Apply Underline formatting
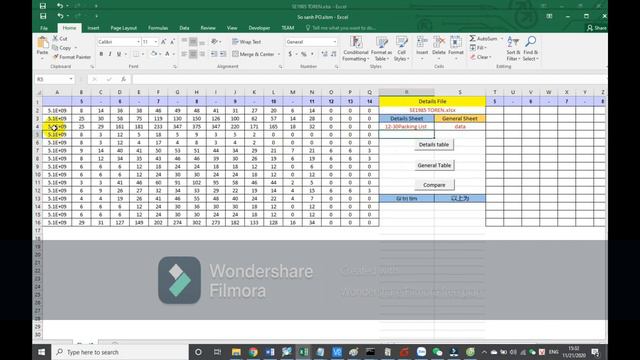Image resolution: width=640 pixels, height=360 pixels. pos(119,54)
